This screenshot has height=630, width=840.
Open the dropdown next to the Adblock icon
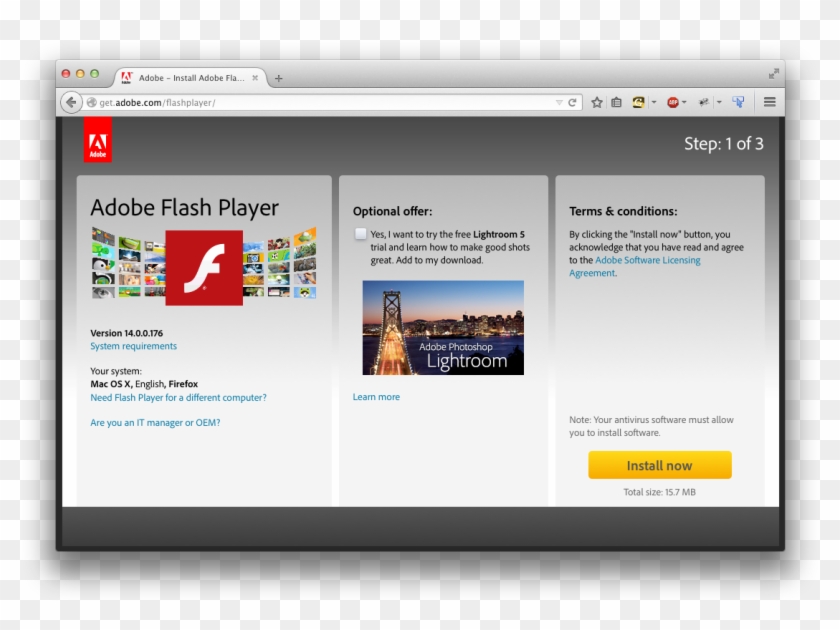click(684, 101)
